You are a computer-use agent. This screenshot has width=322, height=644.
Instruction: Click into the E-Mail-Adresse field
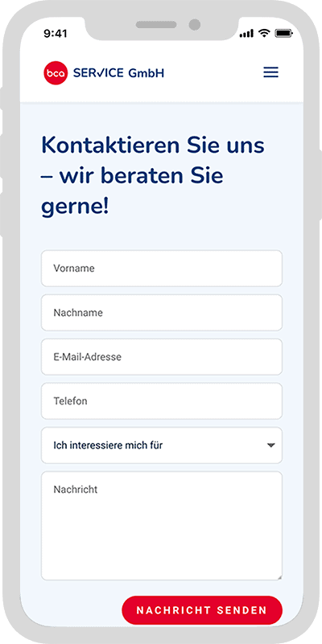[162, 357]
